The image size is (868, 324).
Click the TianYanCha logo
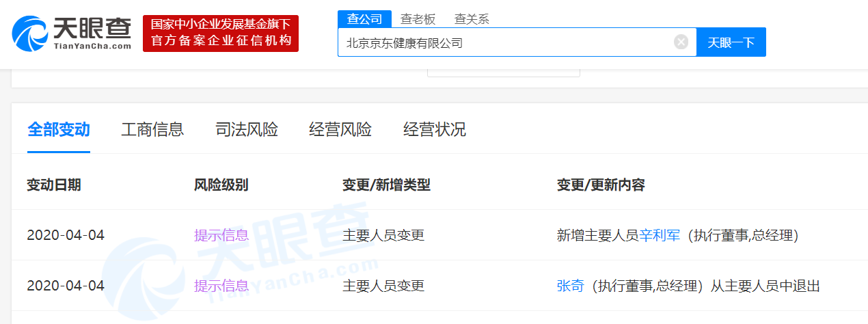point(72,32)
